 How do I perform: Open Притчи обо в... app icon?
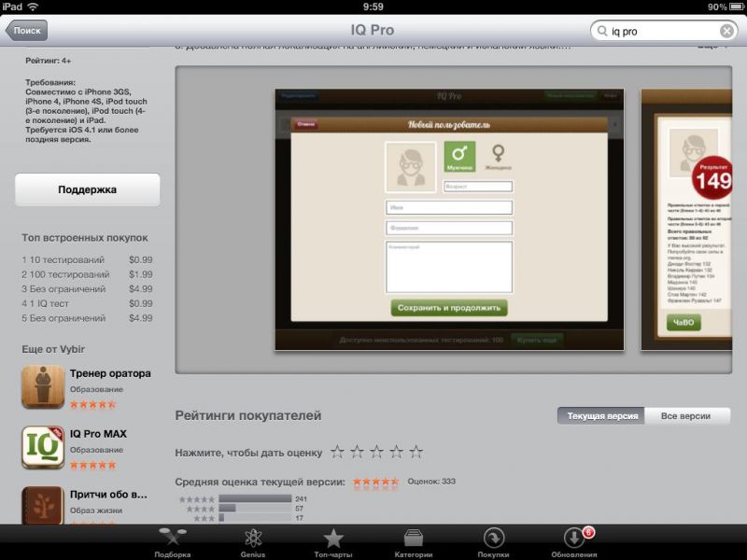point(43,504)
